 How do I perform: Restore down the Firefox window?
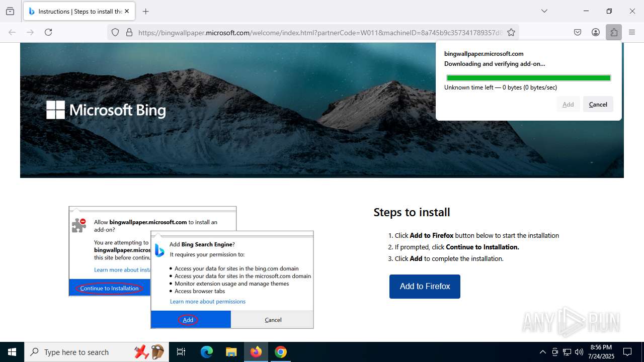click(609, 11)
